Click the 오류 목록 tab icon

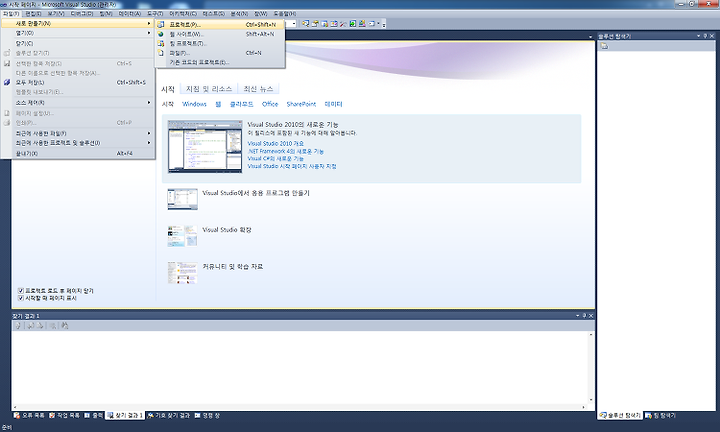pos(17,415)
